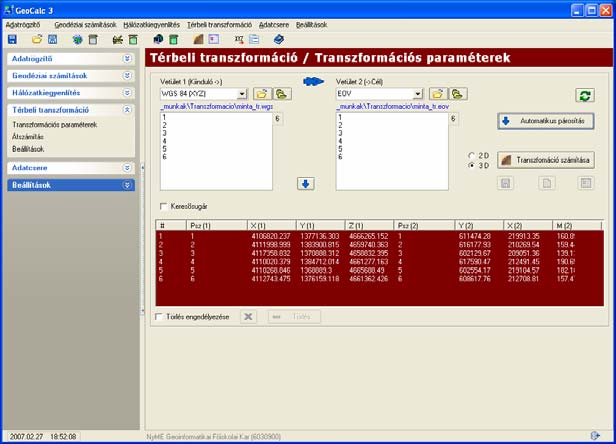The width and height of the screenshot is (616, 444).
Task: Click the blue book help toolbar icon
Action: pos(279,39)
